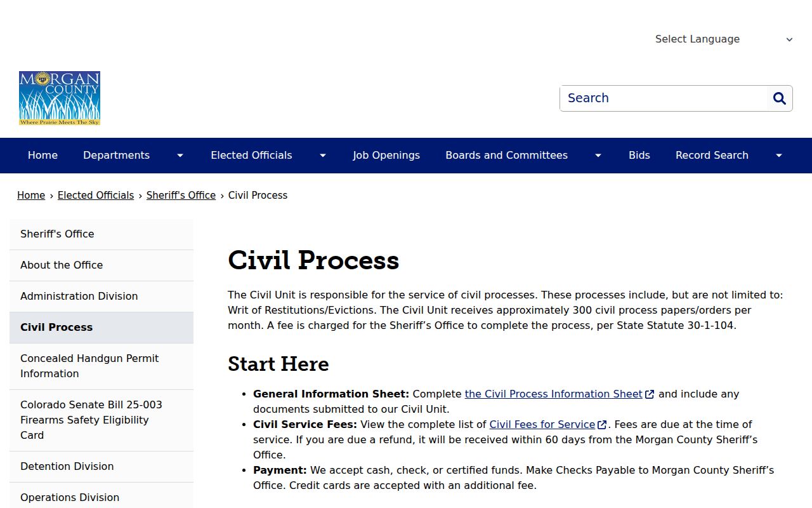The image size is (812, 508).
Task: Select Sheriff's Office in sidebar
Action: pyautogui.click(x=101, y=234)
